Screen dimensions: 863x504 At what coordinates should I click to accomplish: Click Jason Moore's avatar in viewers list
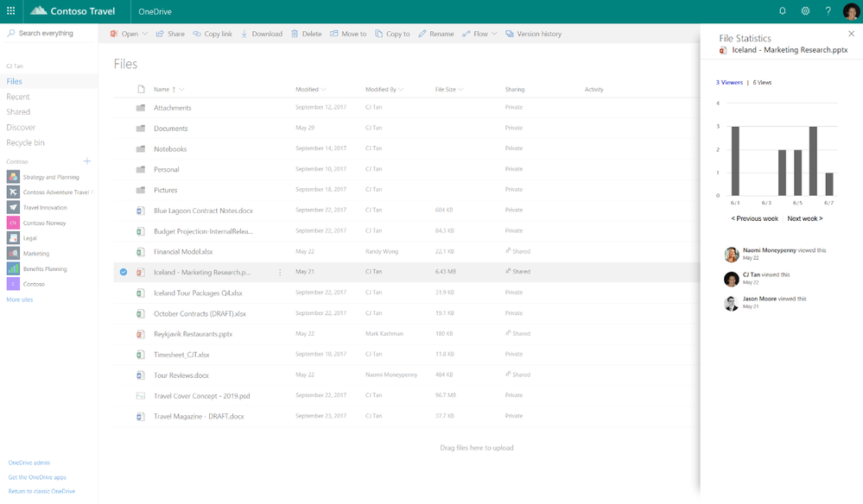tap(732, 303)
